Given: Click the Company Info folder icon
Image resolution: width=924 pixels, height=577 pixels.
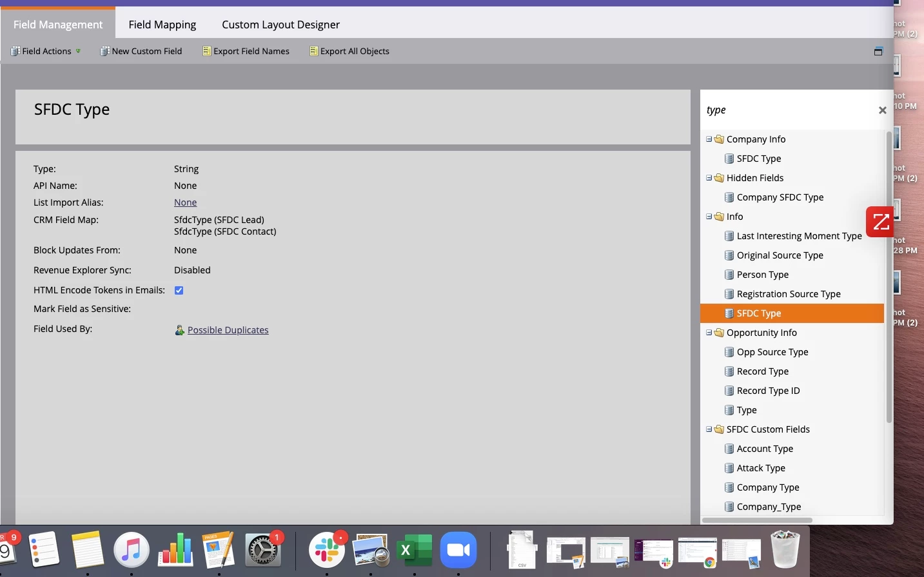Looking at the screenshot, I should (719, 139).
